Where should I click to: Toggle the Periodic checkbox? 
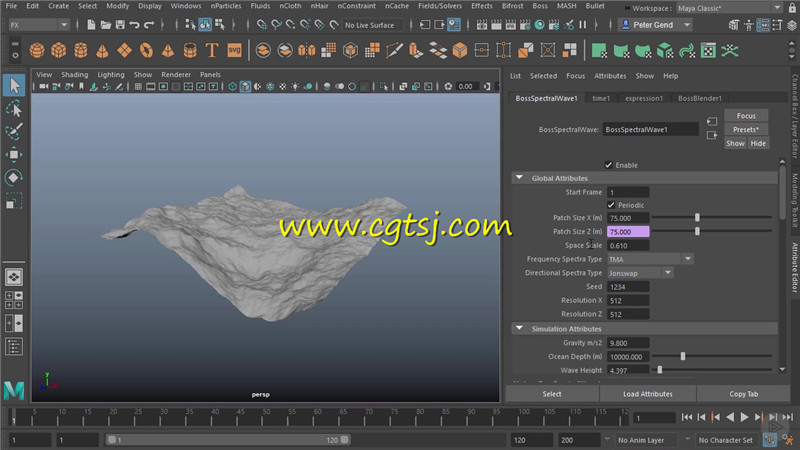611,205
